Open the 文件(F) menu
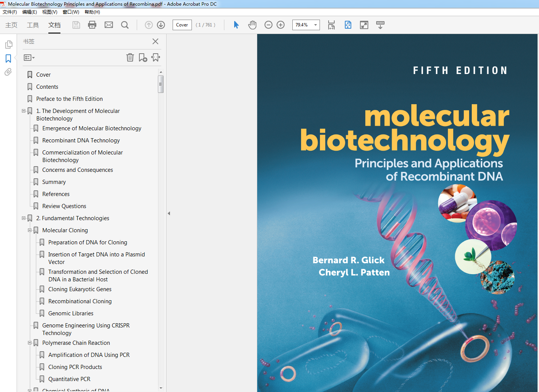539x392 pixels. [10, 12]
